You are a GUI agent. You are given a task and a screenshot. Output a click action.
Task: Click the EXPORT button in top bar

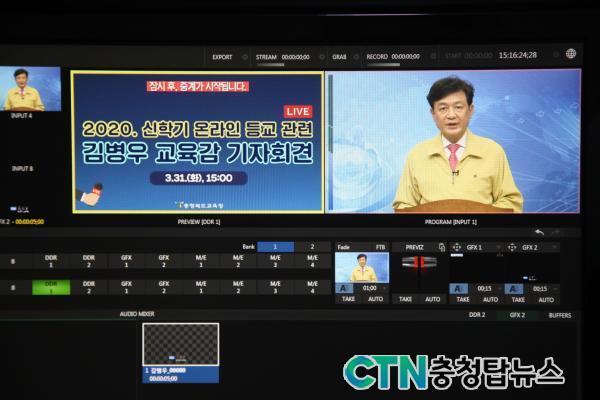pos(222,57)
